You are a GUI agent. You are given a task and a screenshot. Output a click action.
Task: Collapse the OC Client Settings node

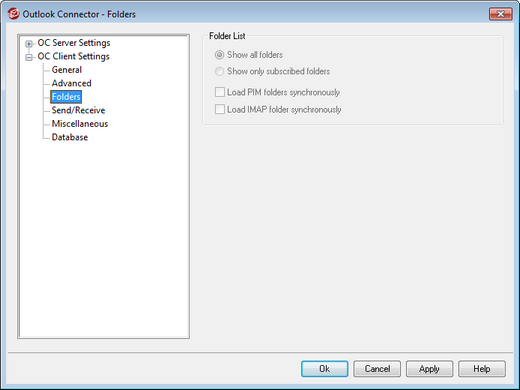pyautogui.click(x=29, y=57)
